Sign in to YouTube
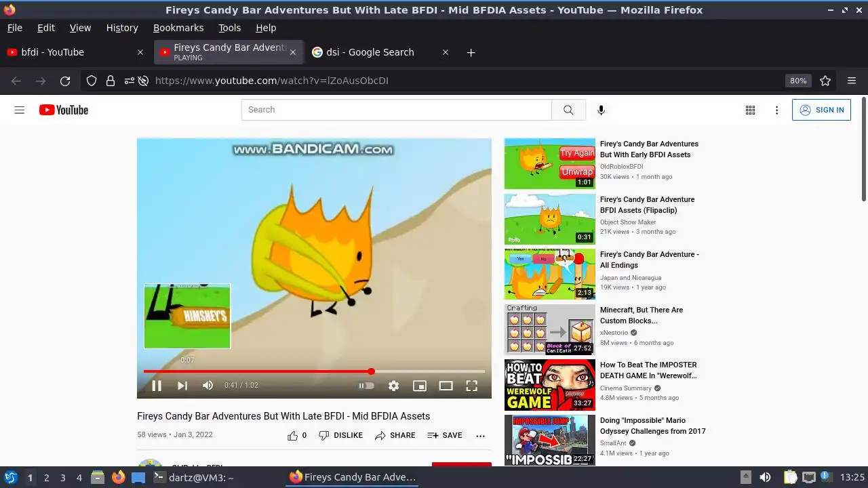The height and width of the screenshot is (488, 868). pos(821,110)
